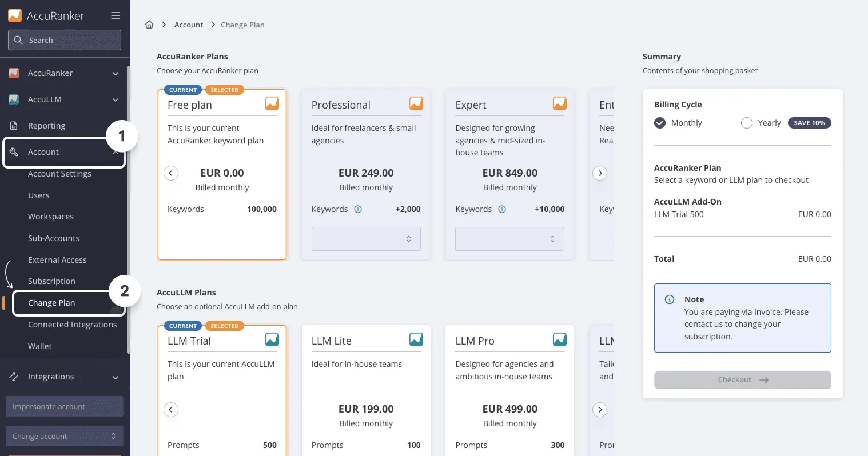
Task: Click the sidebar Search field
Action: pyautogui.click(x=65, y=40)
